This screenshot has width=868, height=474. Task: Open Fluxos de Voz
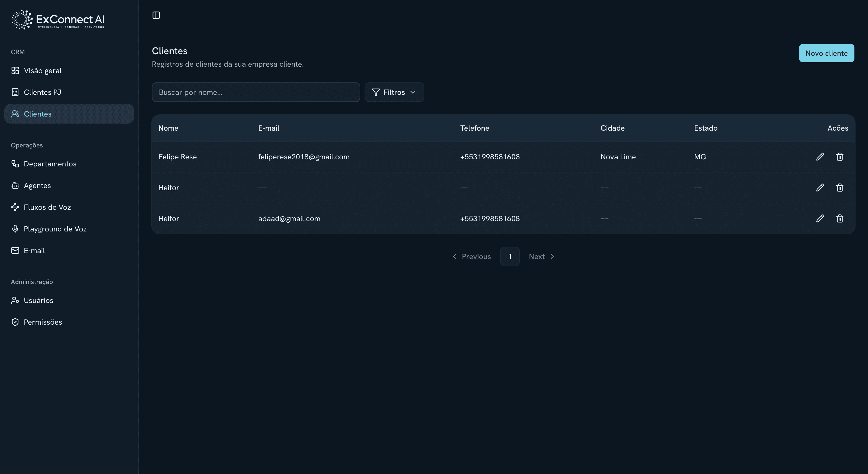pos(69,207)
